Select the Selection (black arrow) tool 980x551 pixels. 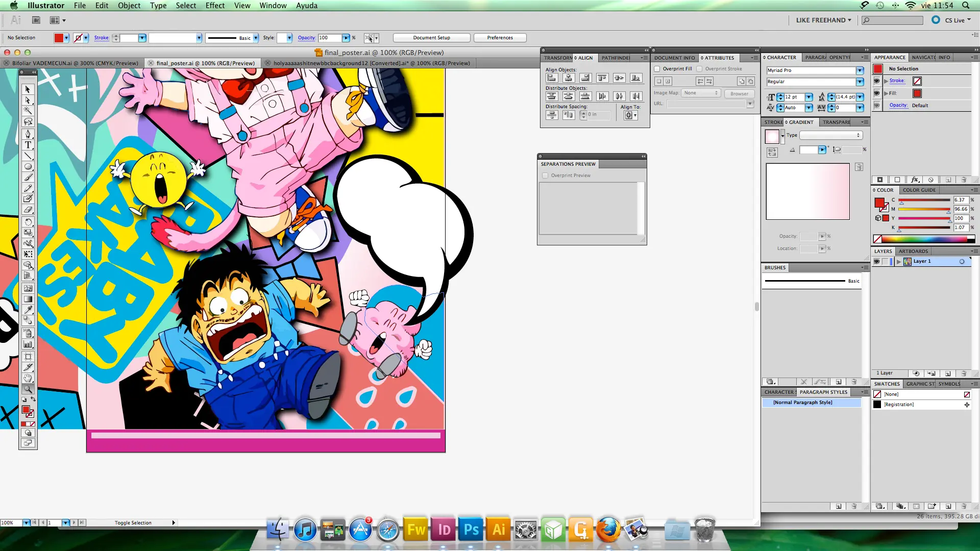[28, 89]
